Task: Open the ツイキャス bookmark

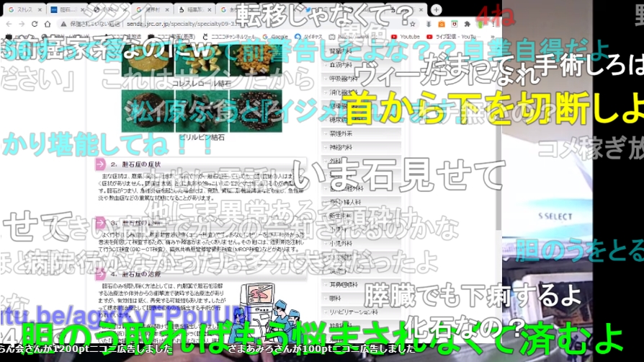Action: 309,37
